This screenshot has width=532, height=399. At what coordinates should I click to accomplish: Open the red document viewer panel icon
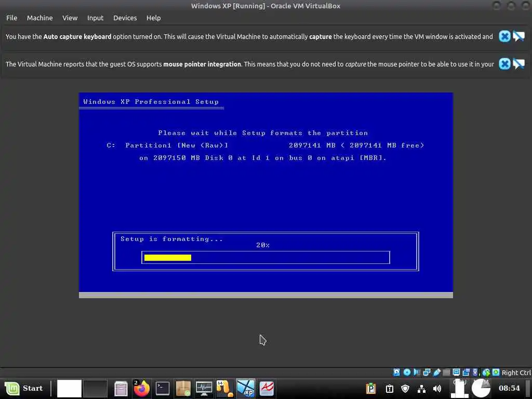267,389
